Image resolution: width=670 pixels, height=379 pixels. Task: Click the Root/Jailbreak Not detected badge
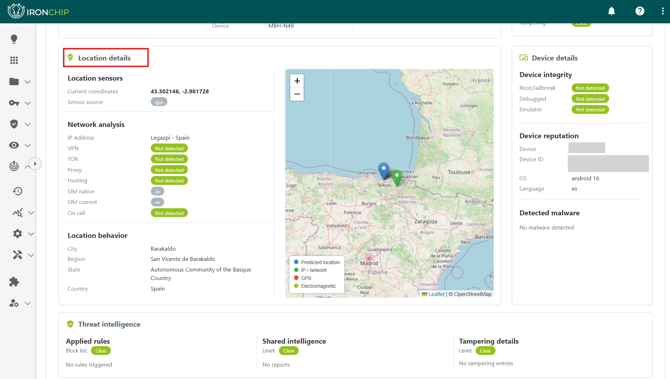click(x=590, y=88)
